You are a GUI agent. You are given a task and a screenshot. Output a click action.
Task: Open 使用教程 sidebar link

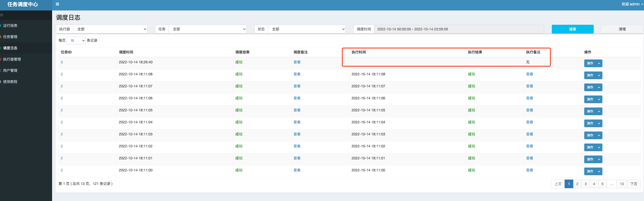[10, 82]
